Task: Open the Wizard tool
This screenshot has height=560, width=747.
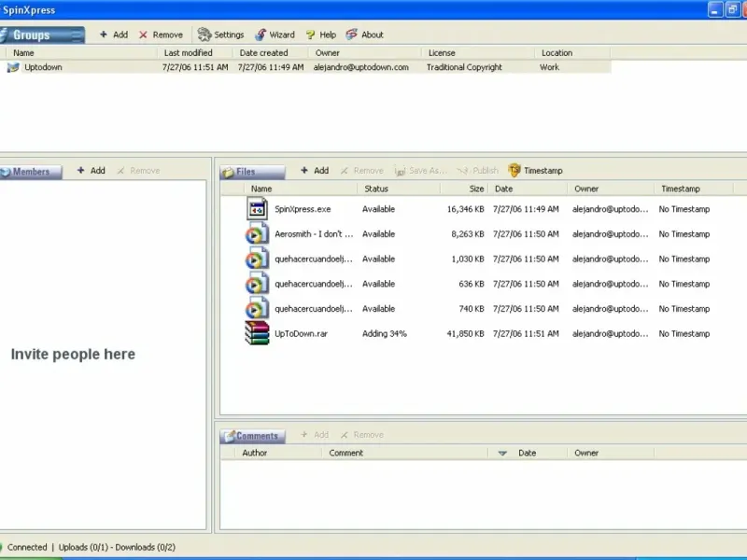Action: [261, 35]
